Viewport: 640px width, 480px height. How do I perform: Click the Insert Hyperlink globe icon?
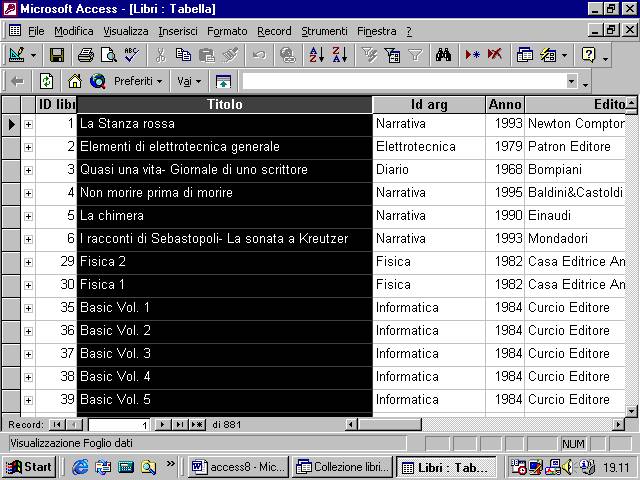pos(288,55)
